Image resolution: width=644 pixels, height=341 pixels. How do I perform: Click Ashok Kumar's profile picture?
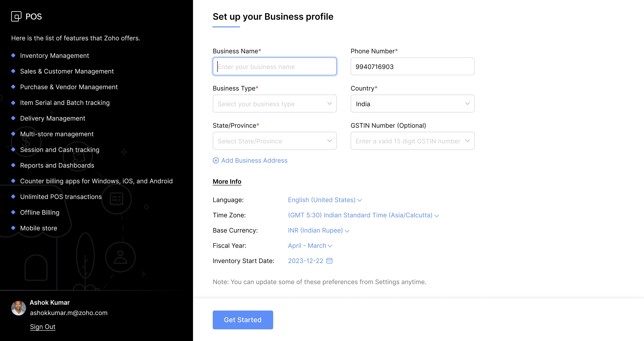point(19,308)
